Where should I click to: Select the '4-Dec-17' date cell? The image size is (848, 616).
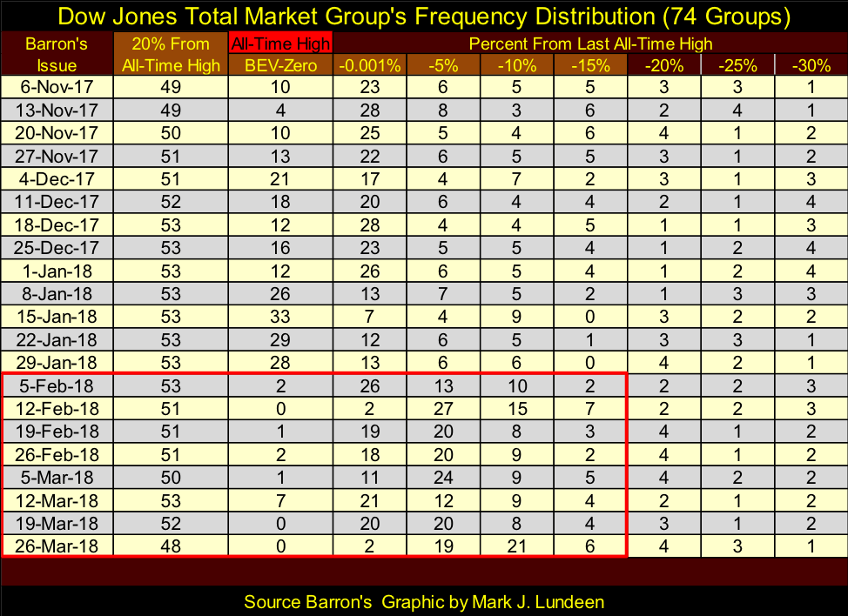[57, 179]
